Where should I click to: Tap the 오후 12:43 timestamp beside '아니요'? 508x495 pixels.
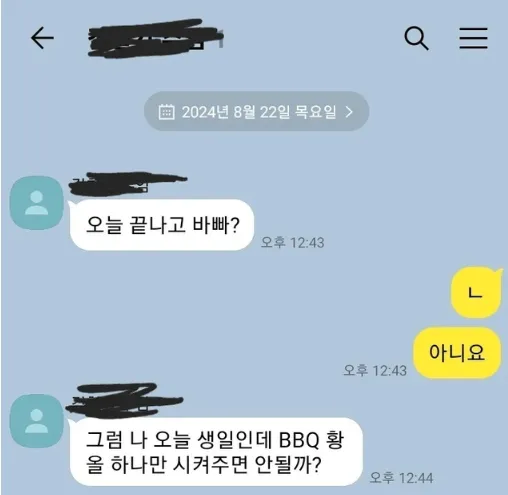pyautogui.click(x=375, y=370)
